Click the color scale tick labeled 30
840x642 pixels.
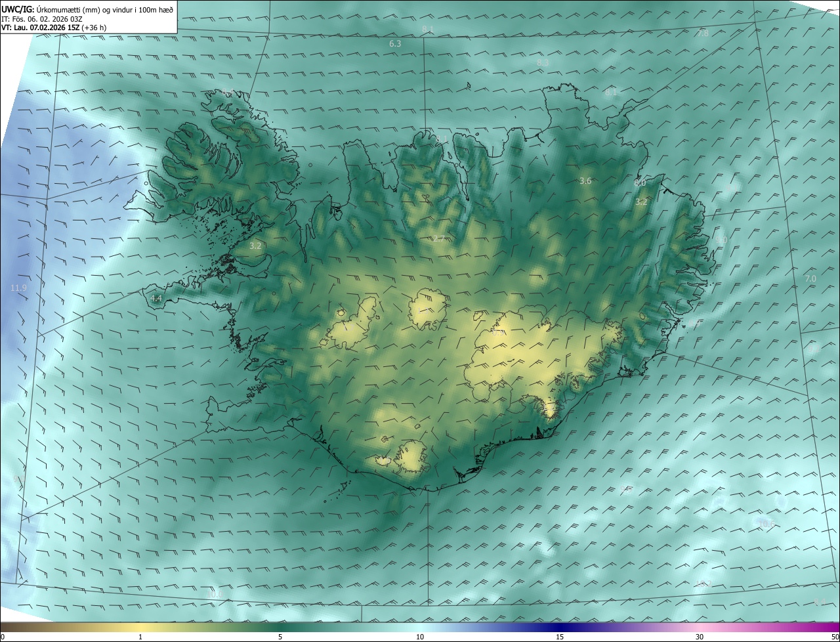click(x=700, y=637)
